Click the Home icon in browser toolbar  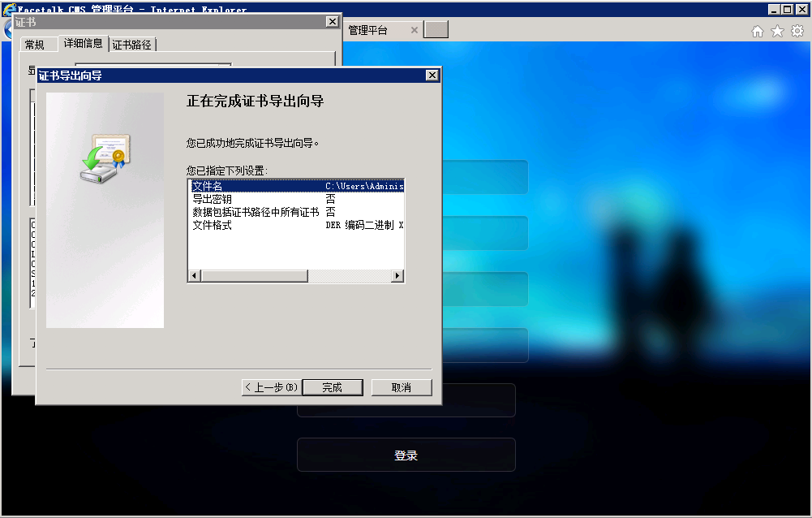(758, 31)
